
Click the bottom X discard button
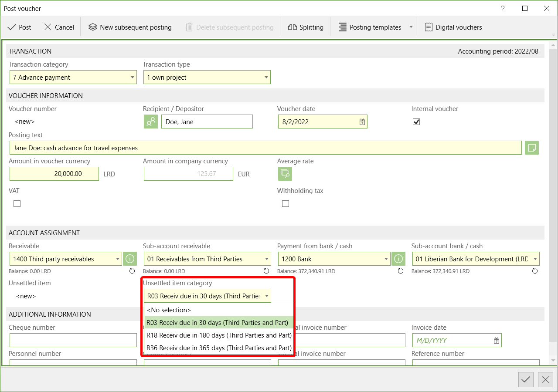[545, 380]
